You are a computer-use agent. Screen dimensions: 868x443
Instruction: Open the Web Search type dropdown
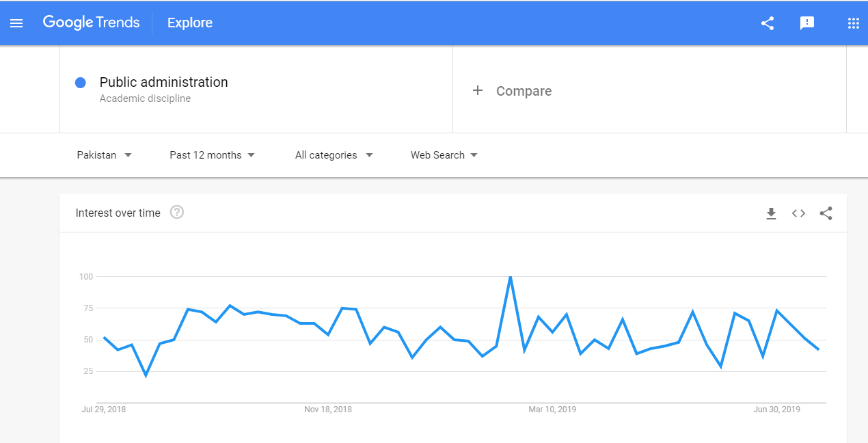[444, 155]
